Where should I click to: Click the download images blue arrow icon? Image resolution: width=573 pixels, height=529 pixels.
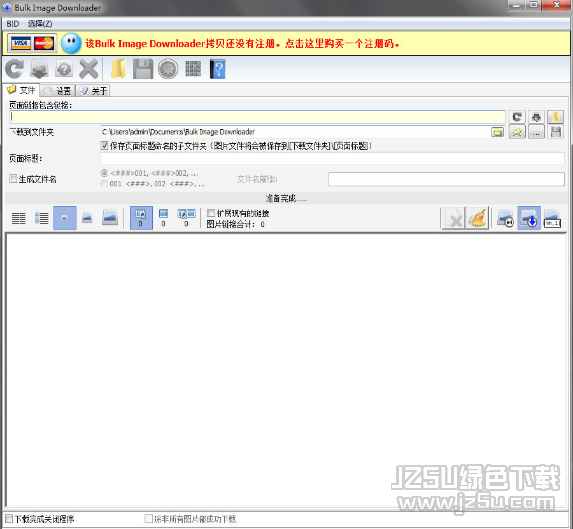point(529,218)
